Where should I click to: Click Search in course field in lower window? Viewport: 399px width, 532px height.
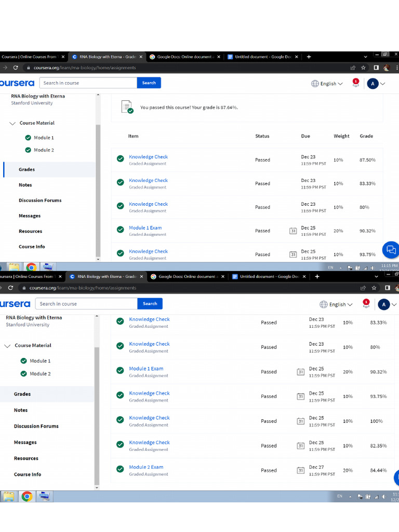[87, 304]
